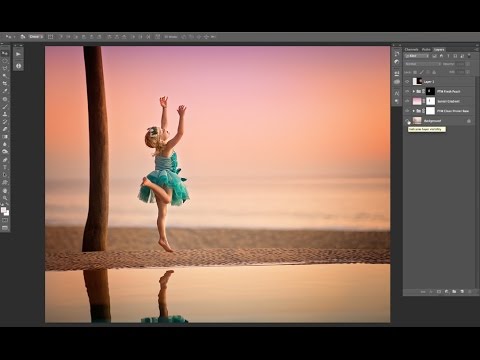Click the lock image pixels brush icon
The height and width of the screenshot is (360, 480).
(x=421, y=72)
